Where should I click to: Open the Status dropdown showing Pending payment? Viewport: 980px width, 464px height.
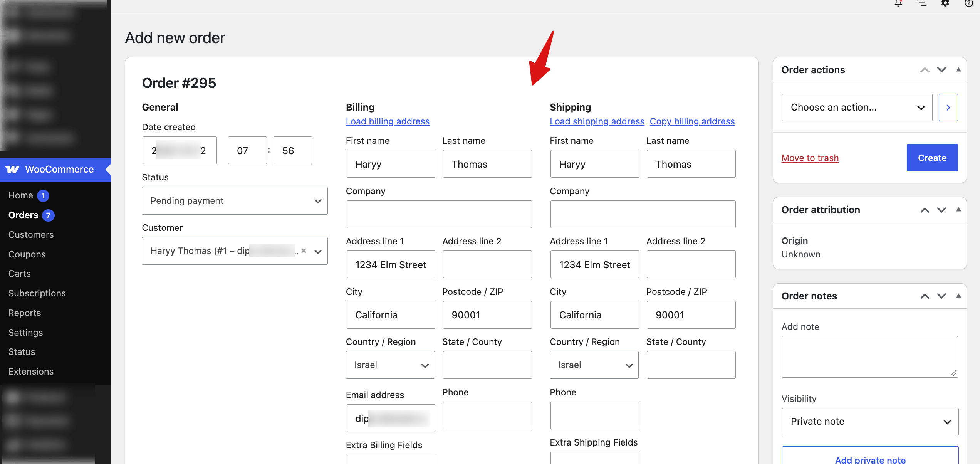coord(235,201)
